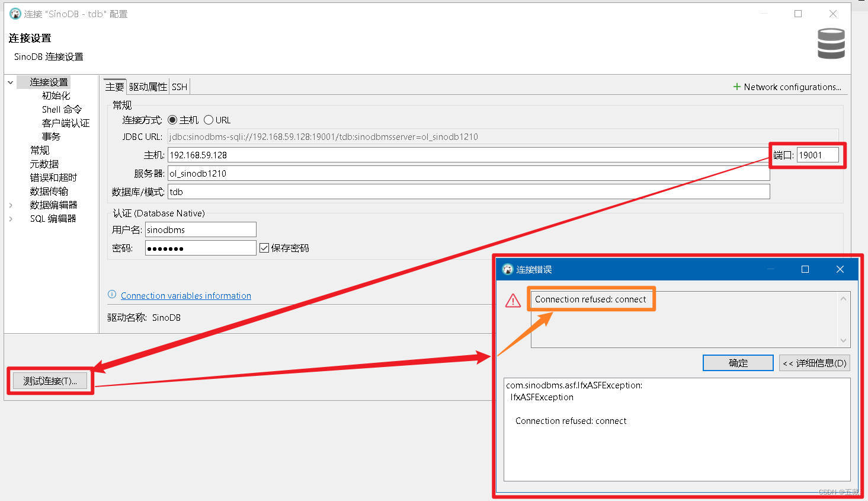Click the scroll down arrow in the error message box
This screenshot has width=868, height=501.
coord(843,340)
